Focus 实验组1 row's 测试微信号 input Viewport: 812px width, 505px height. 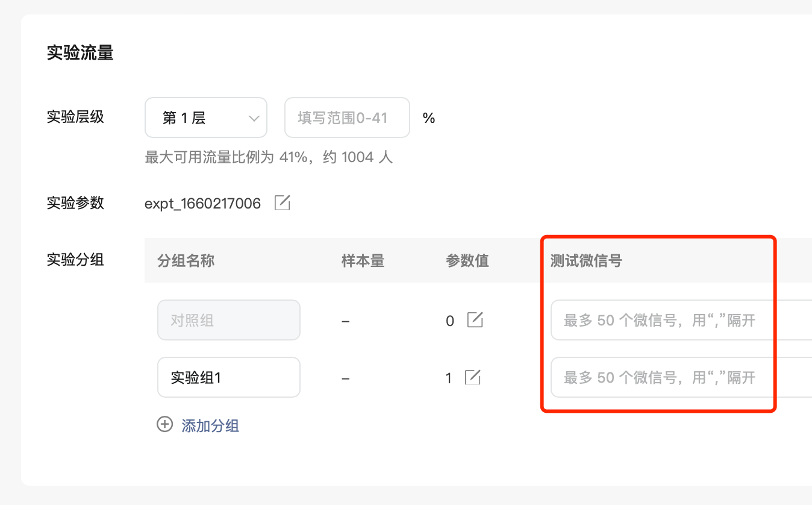click(x=681, y=377)
